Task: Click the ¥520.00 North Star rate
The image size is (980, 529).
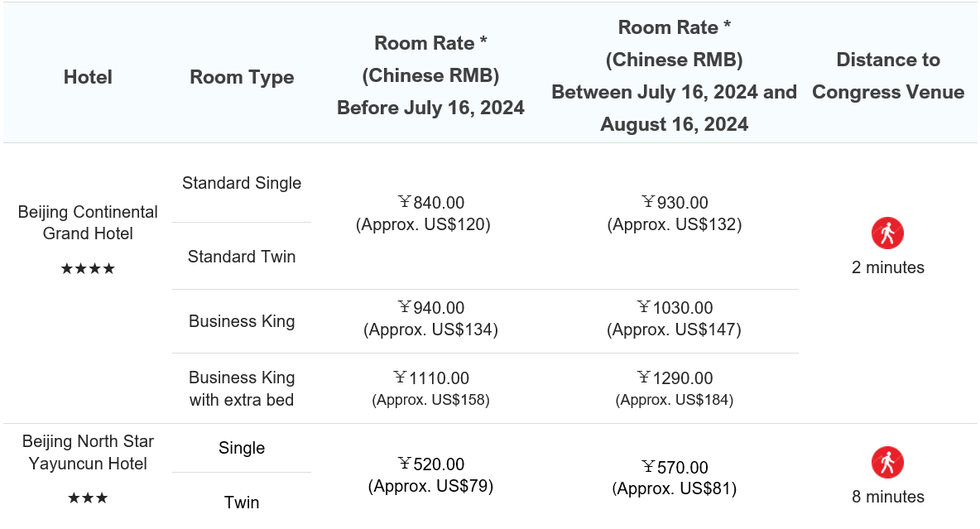Action: (431, 464)
